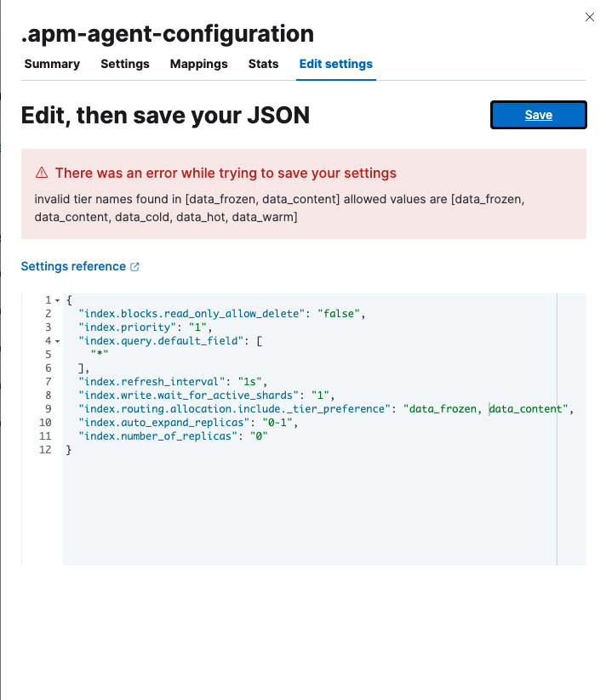Collapse the default_field array at line 4
This screenshot has width=606, height=700.
[58, 342]
